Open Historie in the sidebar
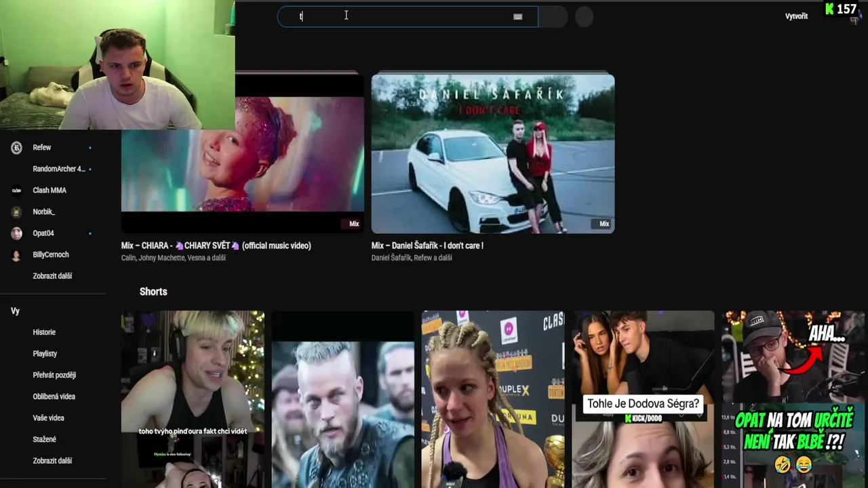Screen dimensions: 868x488 [44, 332]
